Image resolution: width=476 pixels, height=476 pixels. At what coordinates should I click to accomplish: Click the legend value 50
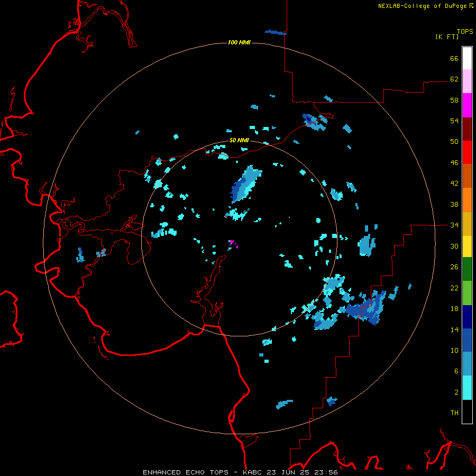tap(454, 142)
